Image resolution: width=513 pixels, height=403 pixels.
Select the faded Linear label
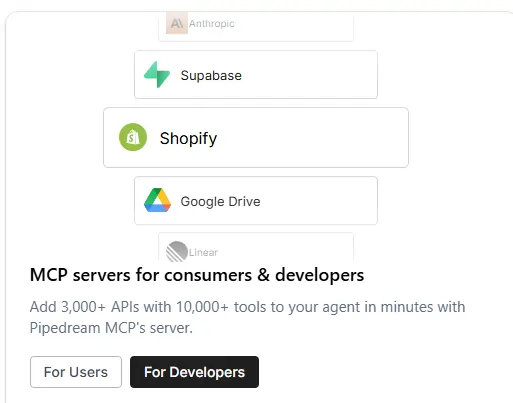tap(203, 252)
